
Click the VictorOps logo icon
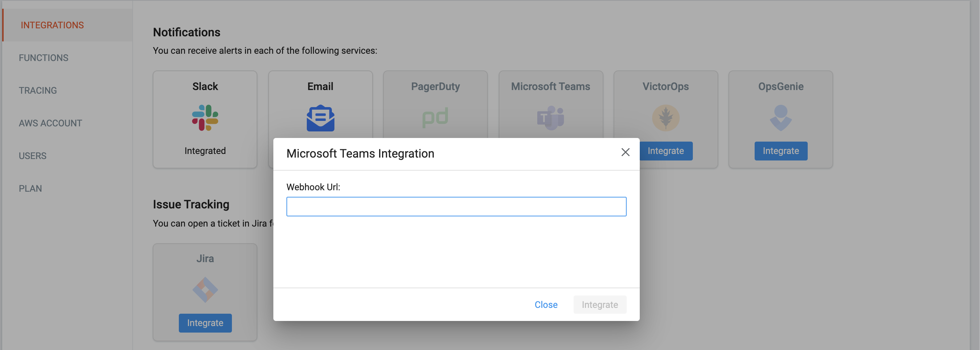coord(665,118)
